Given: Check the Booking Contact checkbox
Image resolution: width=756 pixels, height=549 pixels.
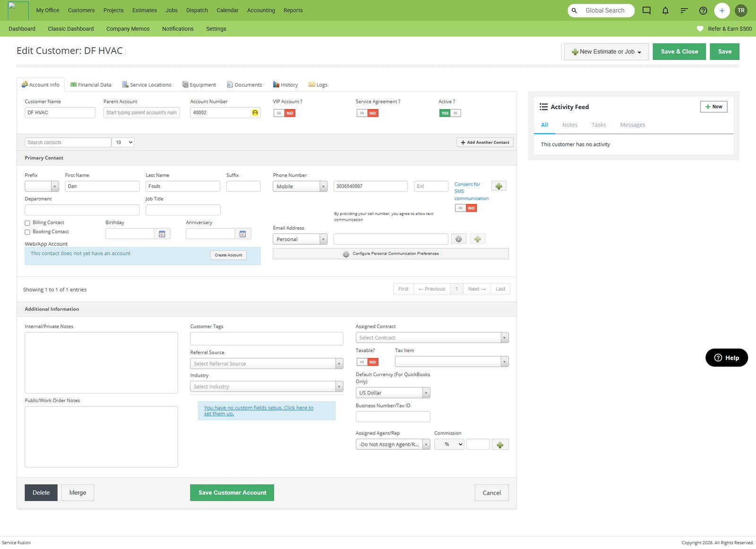Looking at the screenshot, I should pos(27,232).
